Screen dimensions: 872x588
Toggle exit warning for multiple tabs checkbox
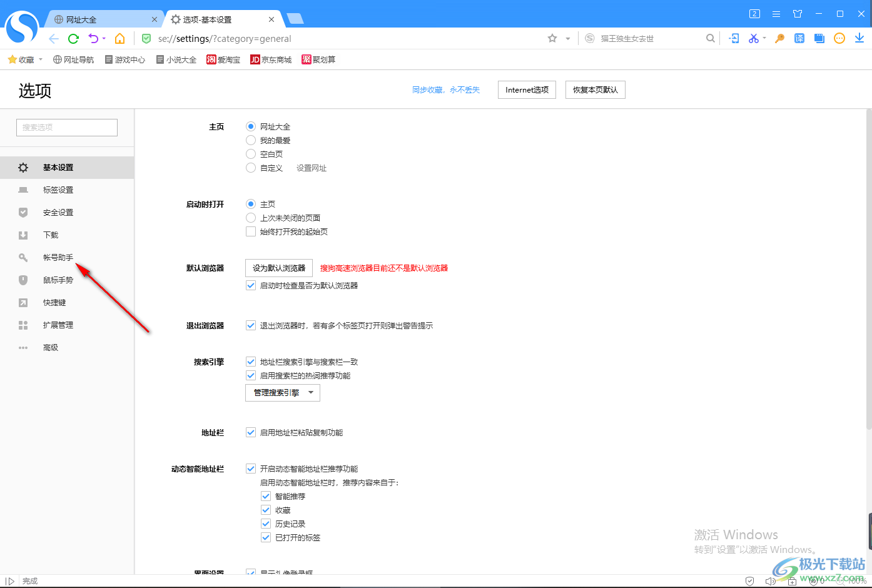tap(251, 325)
